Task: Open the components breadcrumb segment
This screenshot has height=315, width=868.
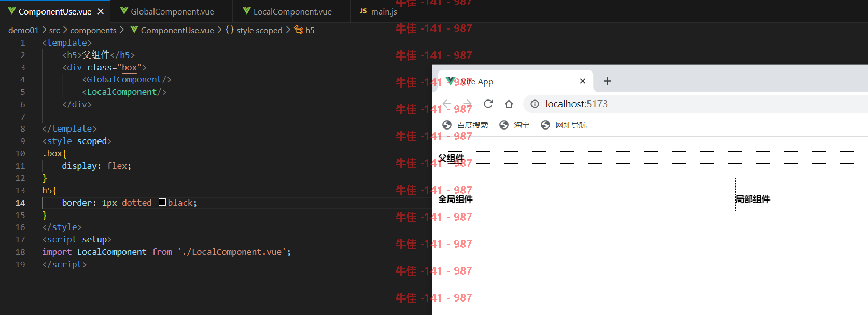Action: pyautogui.click(x=93, y=30)
